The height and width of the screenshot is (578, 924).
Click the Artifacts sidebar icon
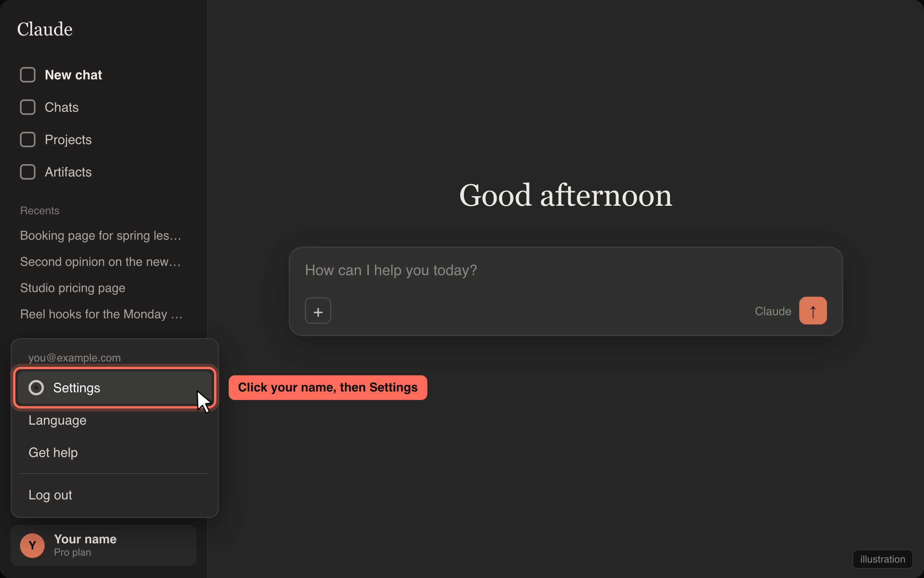coord(28,172)
